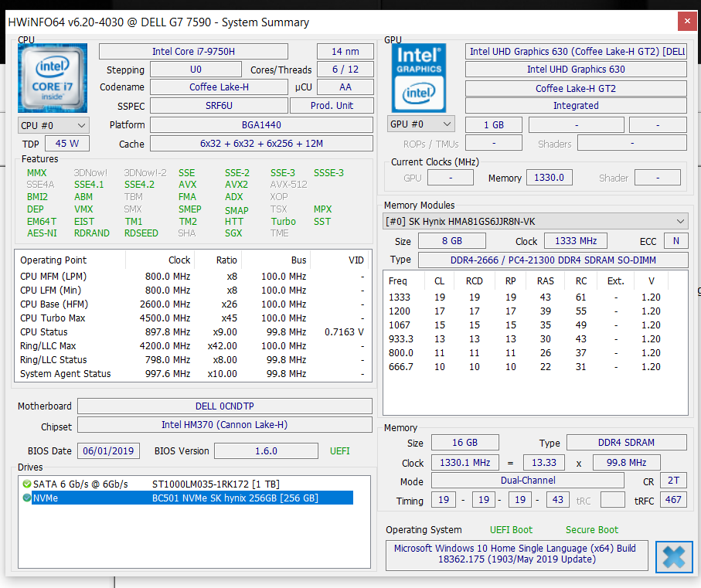
Task: Click the Intel UHD Graphics 630 name field
Action: [576, 70]
